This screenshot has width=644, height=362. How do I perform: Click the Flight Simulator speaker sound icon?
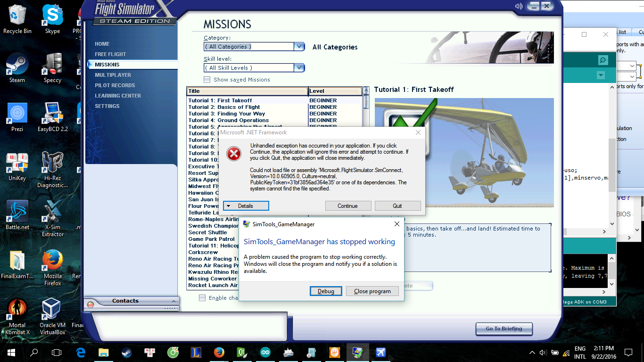519,6
